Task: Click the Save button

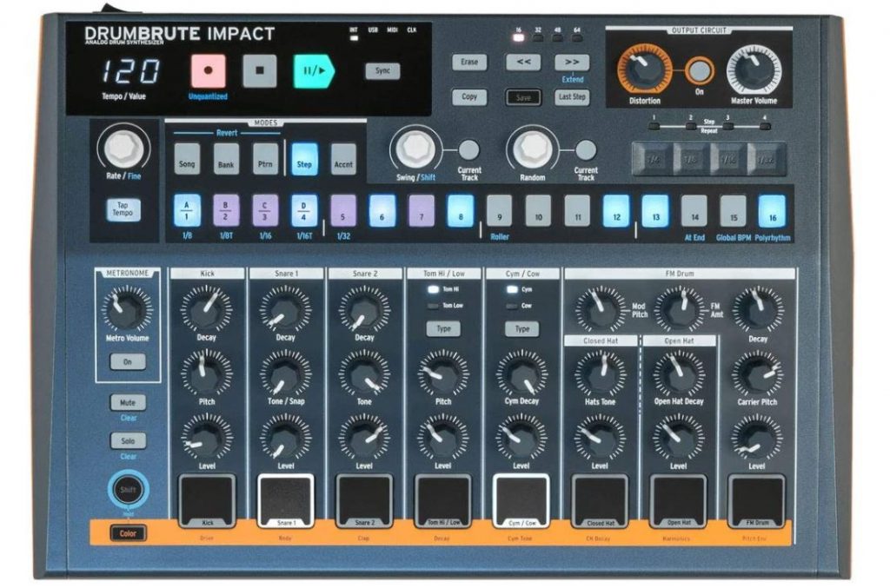Action: pyautogui.click(x=523, y=97)
